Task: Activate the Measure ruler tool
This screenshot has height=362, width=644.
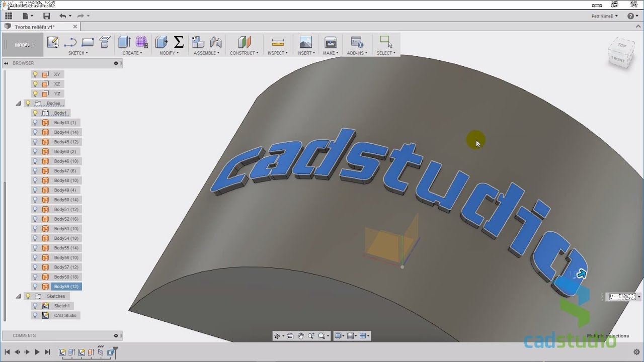Action: 278,42
